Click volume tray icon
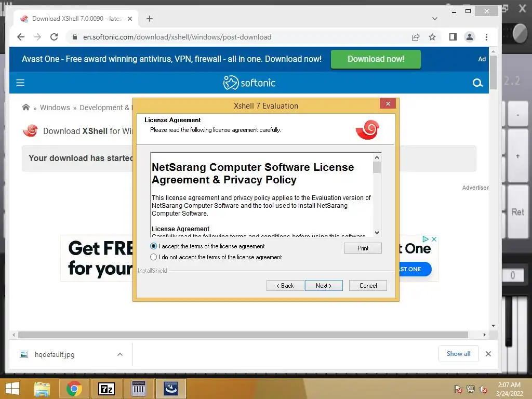The width and height of the screenshot is (532, 399). coord(483,389)
